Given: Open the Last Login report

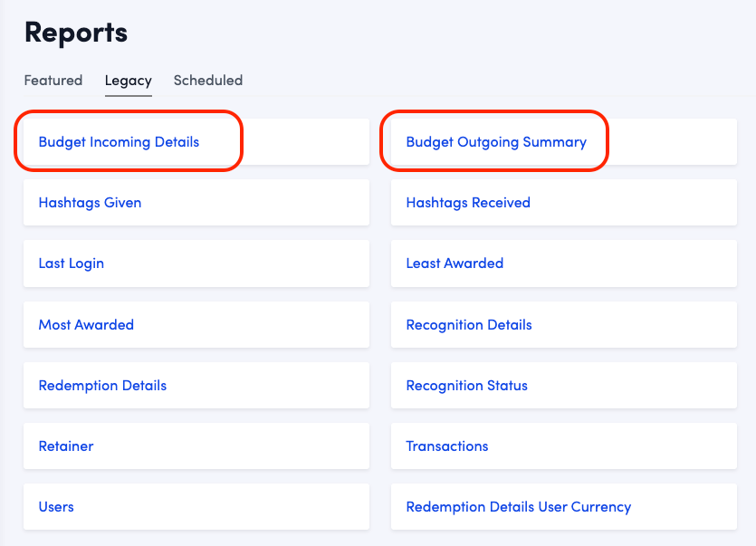Looking at the screenshot, I should (x=71, y=263).
